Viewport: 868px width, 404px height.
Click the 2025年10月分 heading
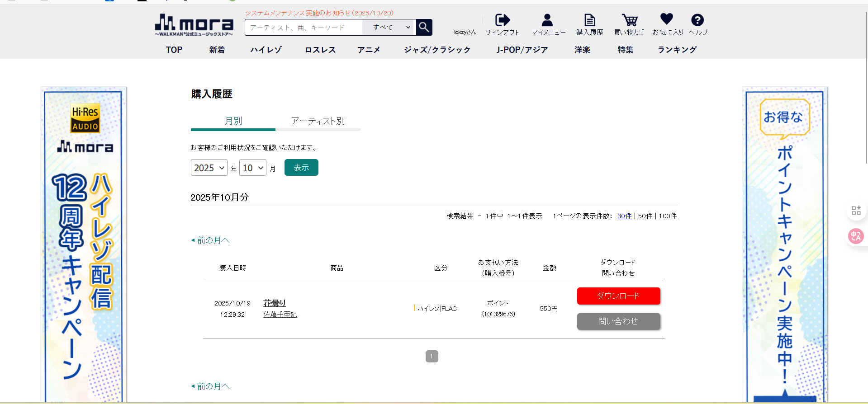[220, 197]
